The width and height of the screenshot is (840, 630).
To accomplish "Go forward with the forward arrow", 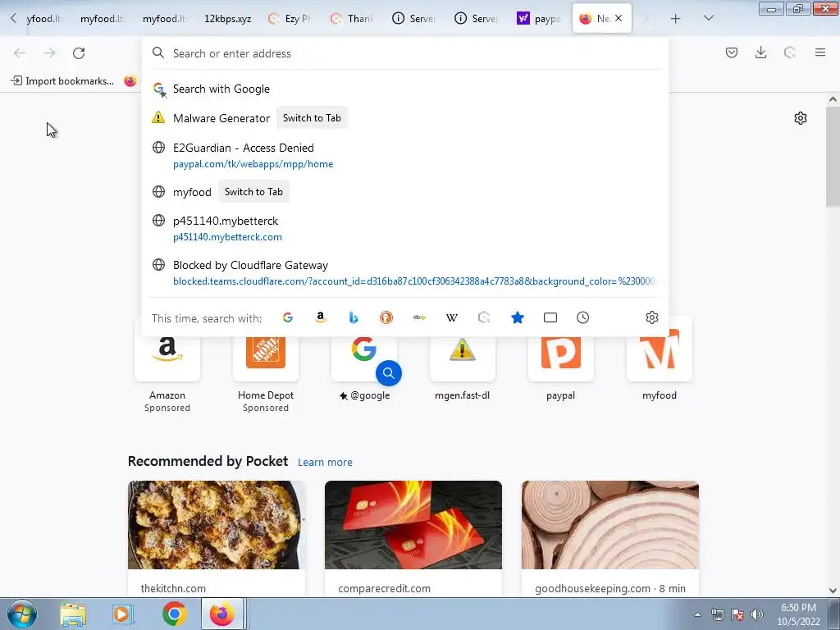I will coord(49,53).
